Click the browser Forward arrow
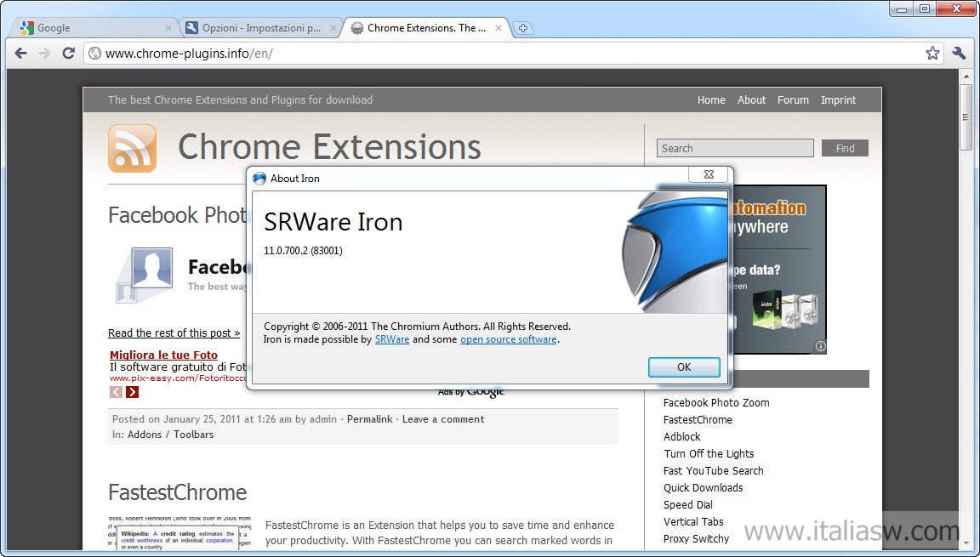This screenshot has width=980, height=557. point(44,53)
